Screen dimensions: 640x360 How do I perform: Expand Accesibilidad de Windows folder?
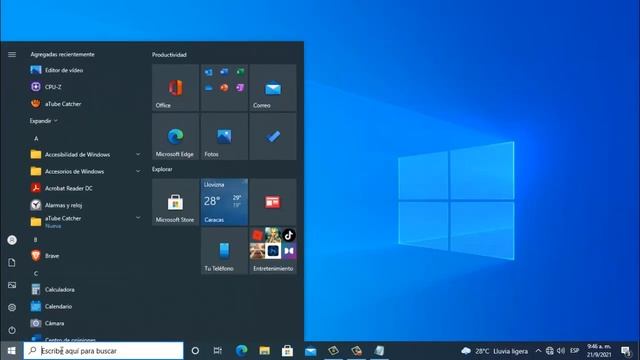[x=86, y=154]
